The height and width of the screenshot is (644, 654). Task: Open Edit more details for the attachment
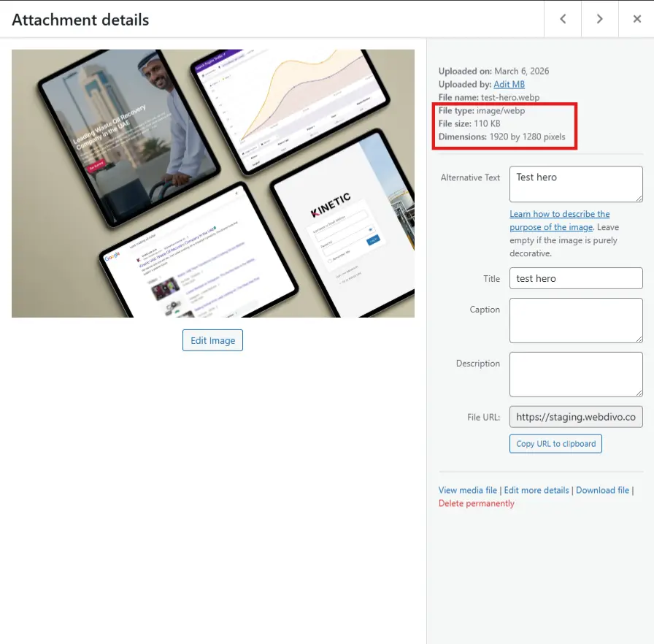536,490
